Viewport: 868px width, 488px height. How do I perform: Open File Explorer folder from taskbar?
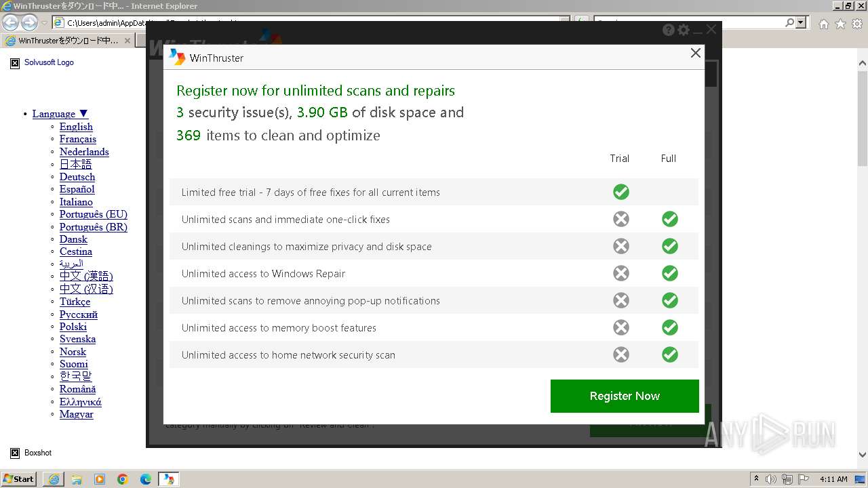click(x=77, y=479)
